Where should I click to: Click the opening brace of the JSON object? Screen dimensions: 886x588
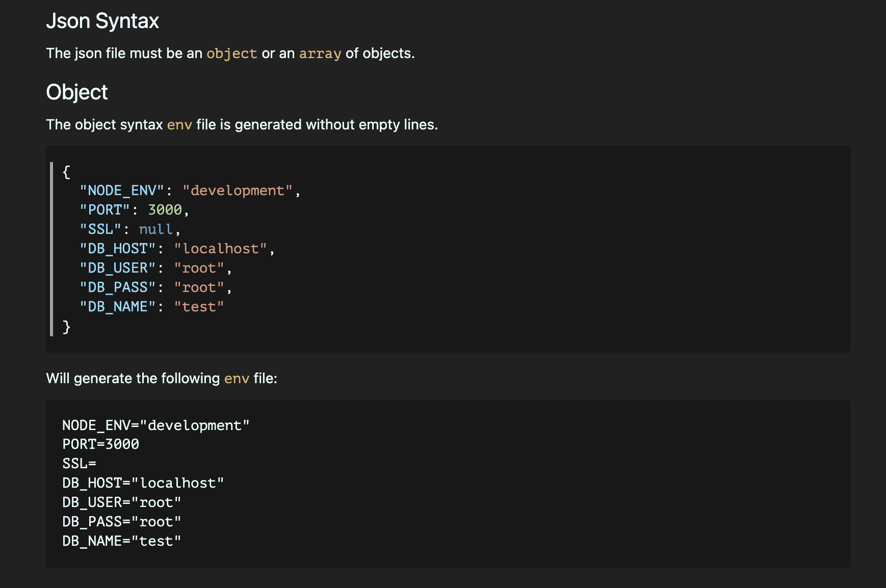(x=66, y=172)
